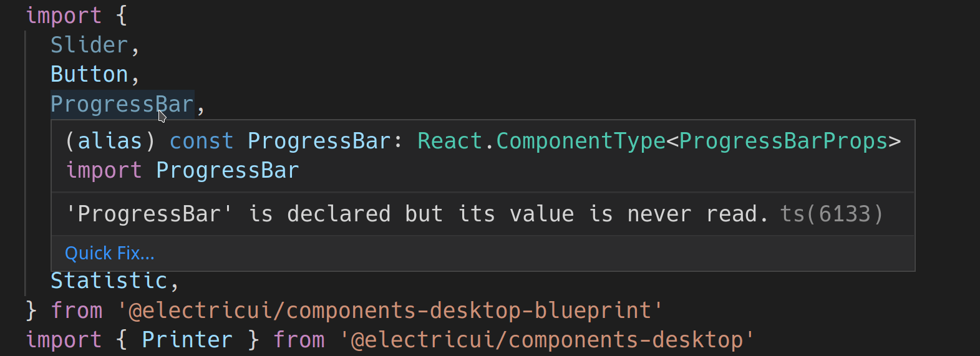980x356 pixels.
Task: Click the Quick Fix... link
Action: [x=110, y=253]
